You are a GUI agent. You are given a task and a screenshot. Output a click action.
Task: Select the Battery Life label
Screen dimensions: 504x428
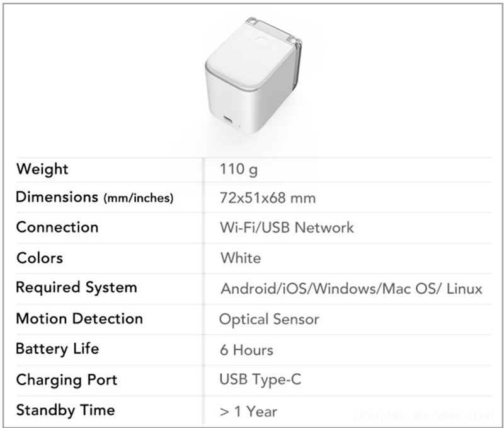57,349
